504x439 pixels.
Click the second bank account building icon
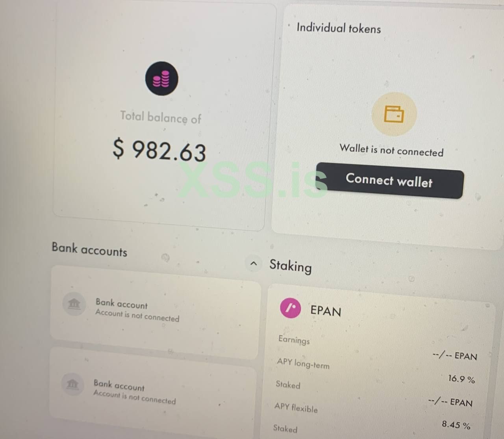click(x=73, y=383)
